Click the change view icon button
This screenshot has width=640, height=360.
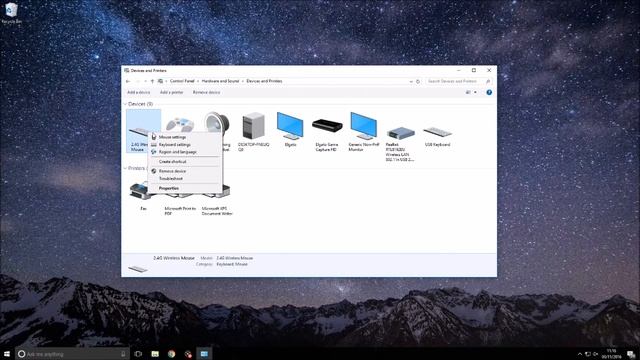[x=468, y=92]
